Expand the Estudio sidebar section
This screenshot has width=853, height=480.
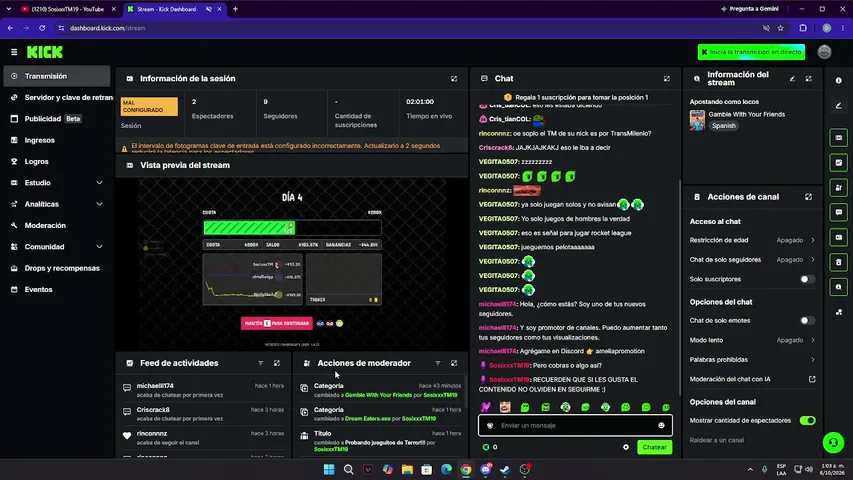57,183
